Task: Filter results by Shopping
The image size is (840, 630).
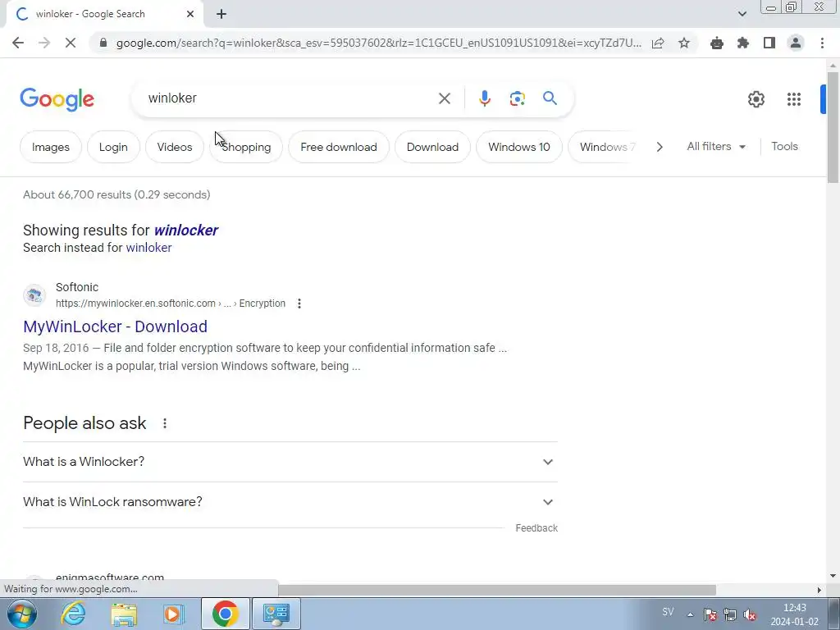Action: click(x=246, y=147)
